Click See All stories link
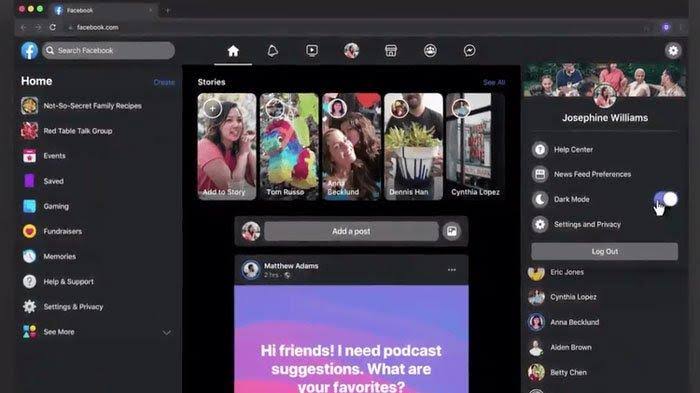 [494, 82]
